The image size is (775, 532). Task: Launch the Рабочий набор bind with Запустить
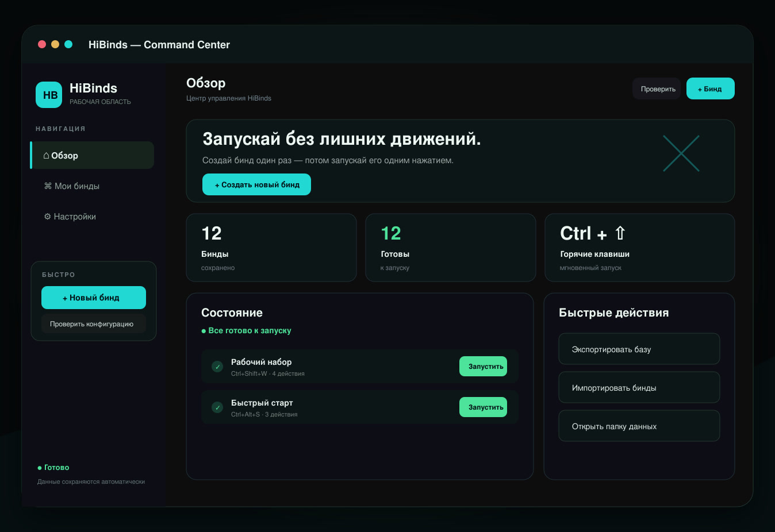pos(483,367)
